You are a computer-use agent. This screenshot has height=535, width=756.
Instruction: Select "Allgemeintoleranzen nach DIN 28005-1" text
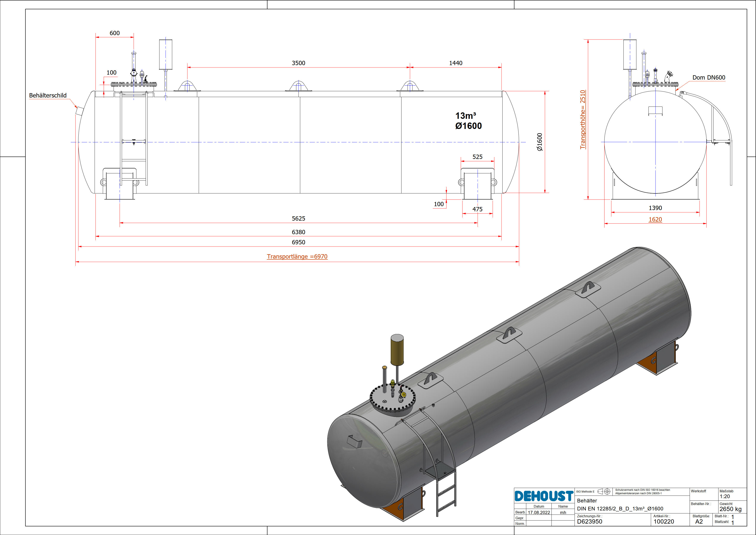(639, 493)
